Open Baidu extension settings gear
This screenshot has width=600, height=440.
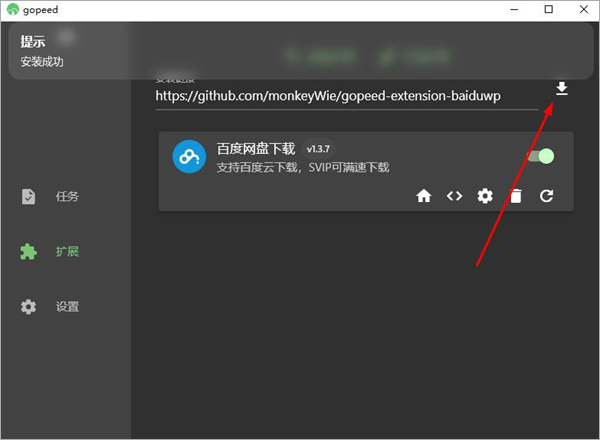click(485, 196)
